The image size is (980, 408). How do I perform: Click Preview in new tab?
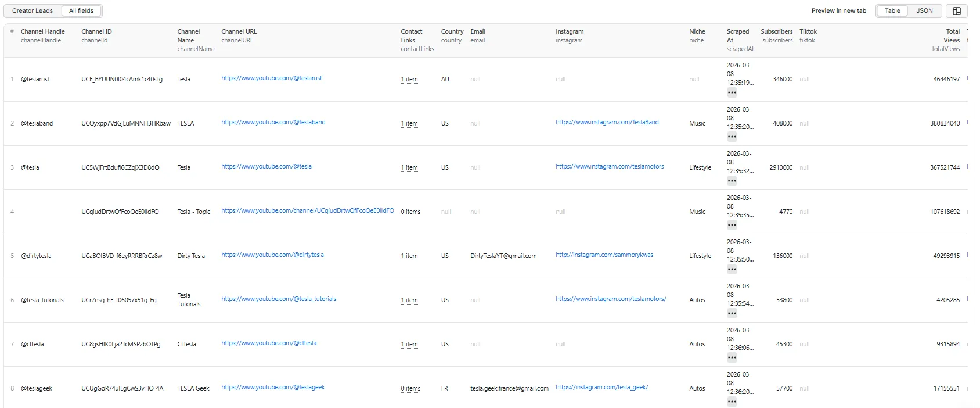coord(838,10)
